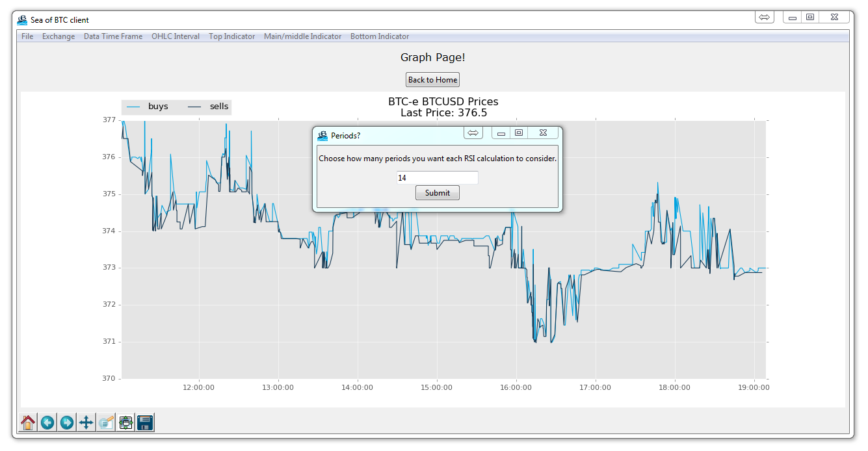Viewport: 868px width, 451px height.
Task: Reset the chart view with the Home icon
Action: [x=27, y=422]
